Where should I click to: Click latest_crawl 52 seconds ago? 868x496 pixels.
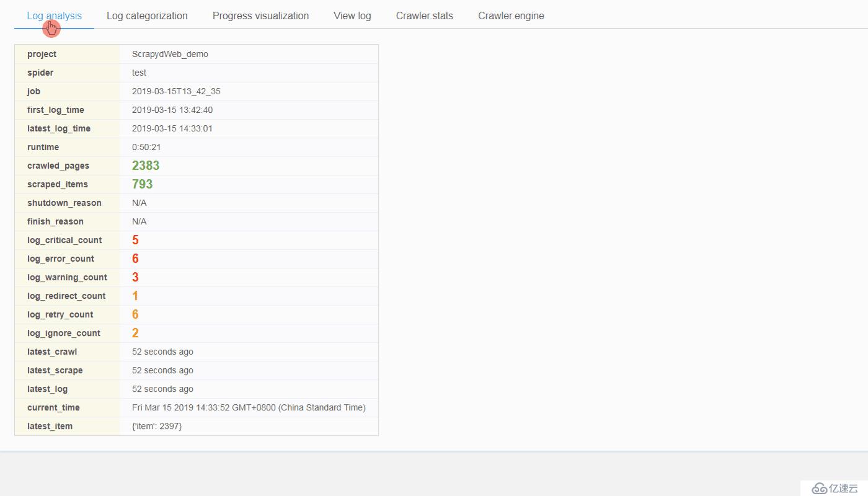(x=162, y=352)
